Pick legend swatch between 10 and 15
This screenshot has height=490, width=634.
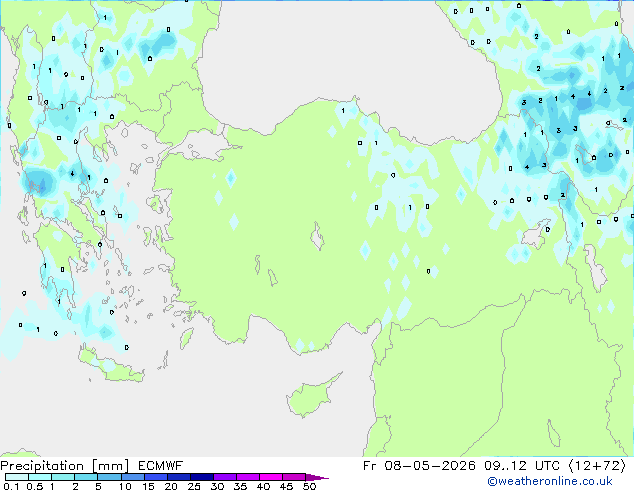pyautogui.click(x=132, y=477)
